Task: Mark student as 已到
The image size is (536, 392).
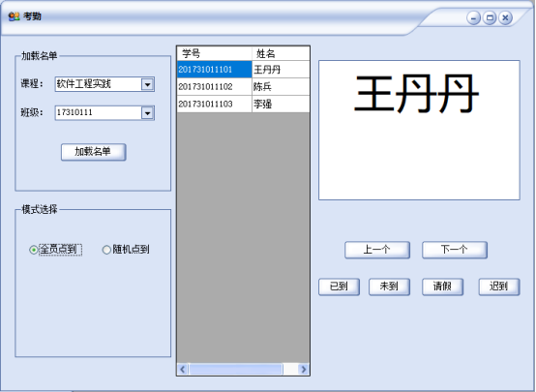Action: [339, 286]
